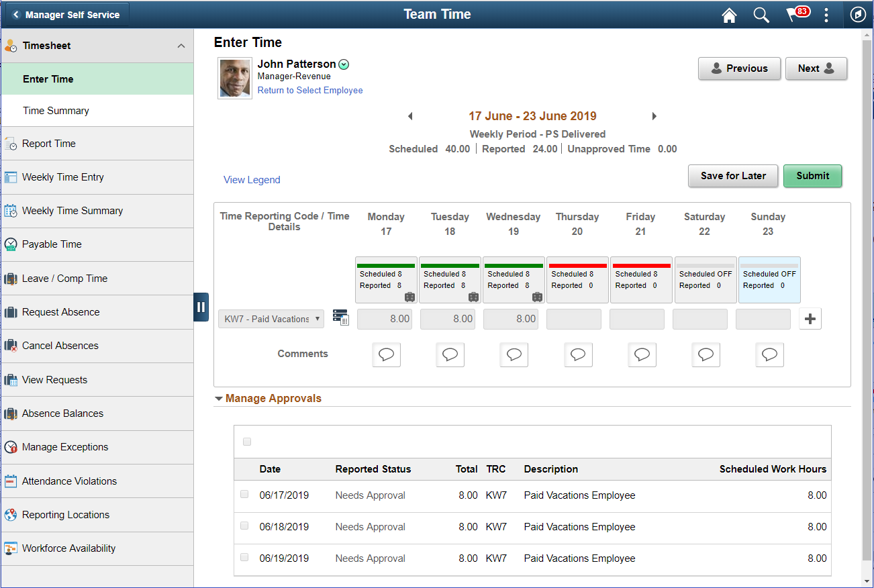Click the Thursday hours field
The height and width of the screenshot is (588, 874).
tap(574, 319)
